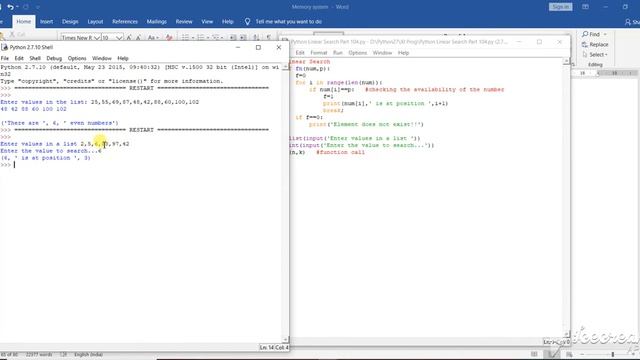640x360 pixels.
Task: Open the References ribbon tab
Action: tap(125, 22)
